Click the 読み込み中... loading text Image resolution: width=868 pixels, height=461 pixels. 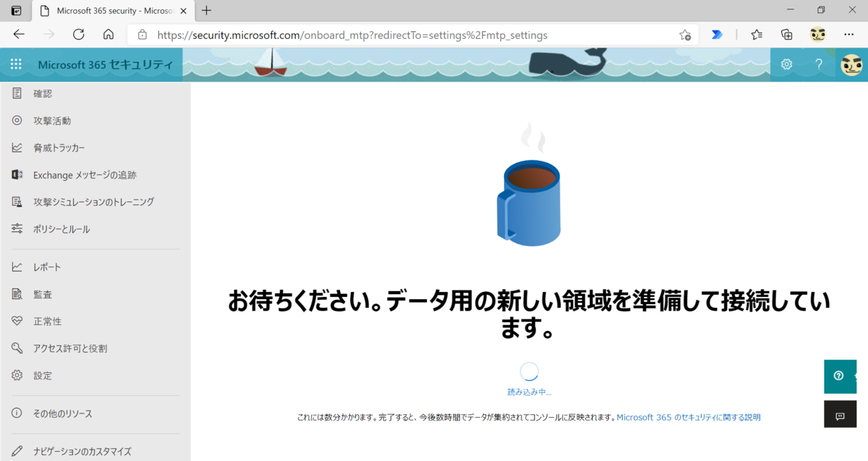pos(529,392)
